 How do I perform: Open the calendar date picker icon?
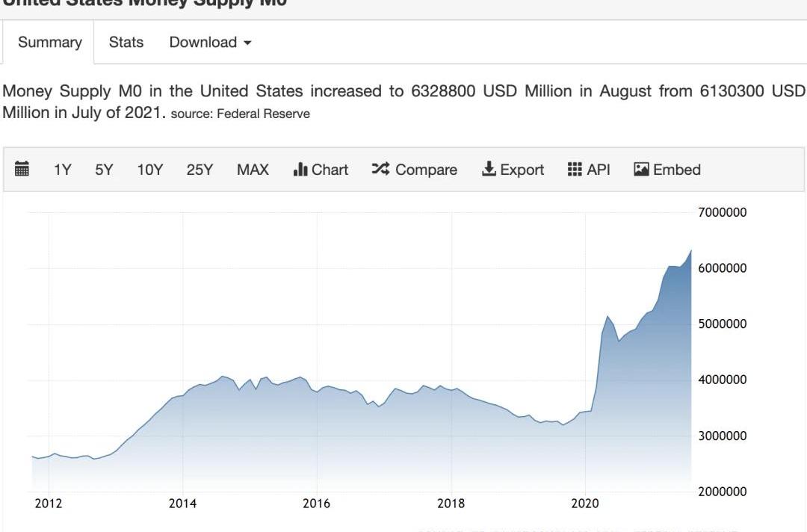[22, 170]
